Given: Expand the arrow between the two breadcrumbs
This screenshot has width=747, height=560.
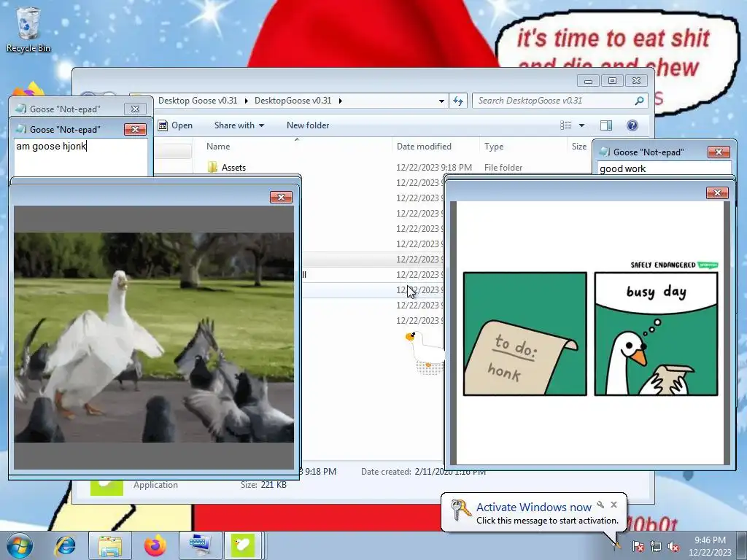Looking at the screenshot, I should click(x=247, y=101).
